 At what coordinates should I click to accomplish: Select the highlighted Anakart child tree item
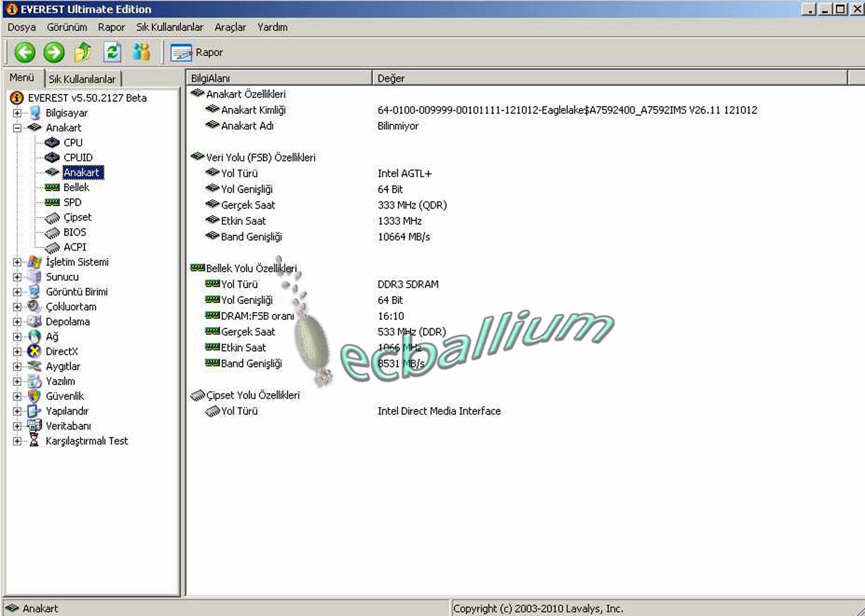(x=82, y=172)
